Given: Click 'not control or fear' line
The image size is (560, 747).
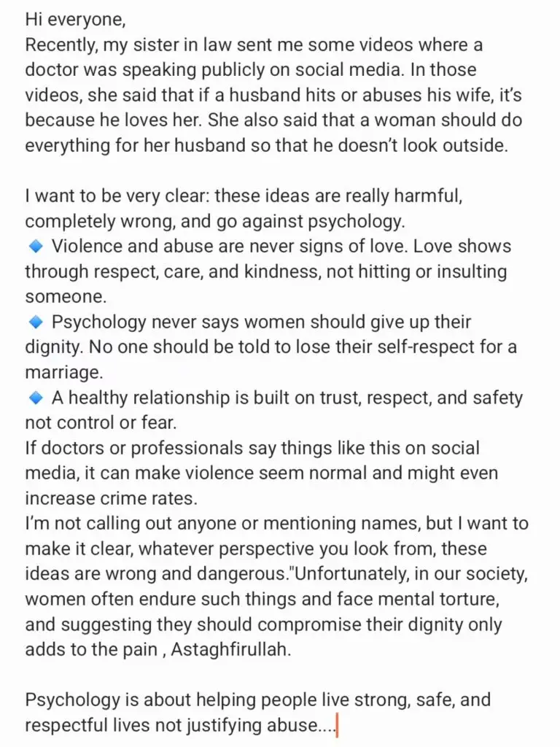Looking at the screenshot, I should (x=101, y=423).
